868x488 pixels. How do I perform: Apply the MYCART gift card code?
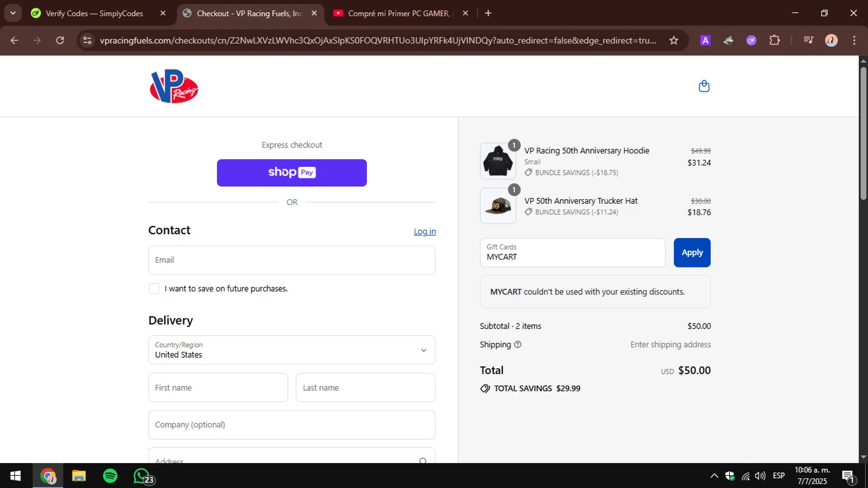click(x=692, y=252)
